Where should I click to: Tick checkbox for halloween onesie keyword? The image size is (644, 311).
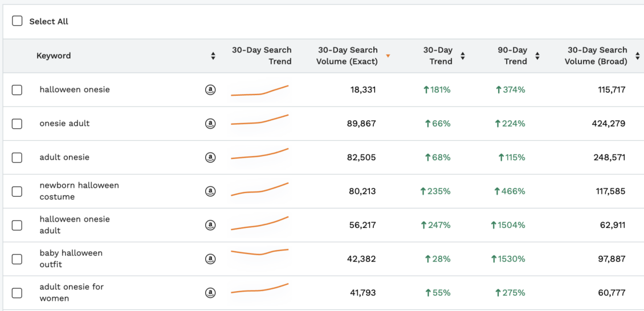[17, 90]
